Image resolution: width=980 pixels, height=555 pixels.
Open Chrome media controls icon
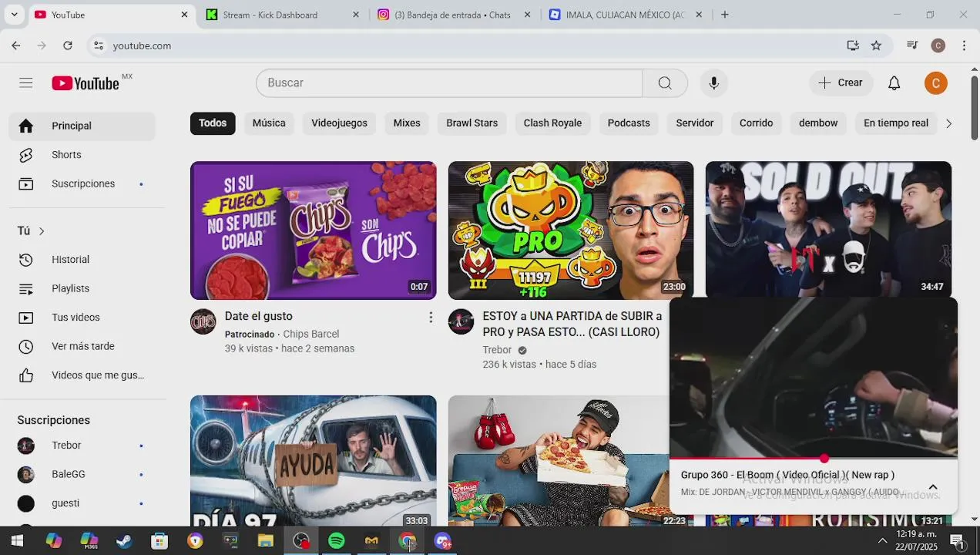coord(912,45)
